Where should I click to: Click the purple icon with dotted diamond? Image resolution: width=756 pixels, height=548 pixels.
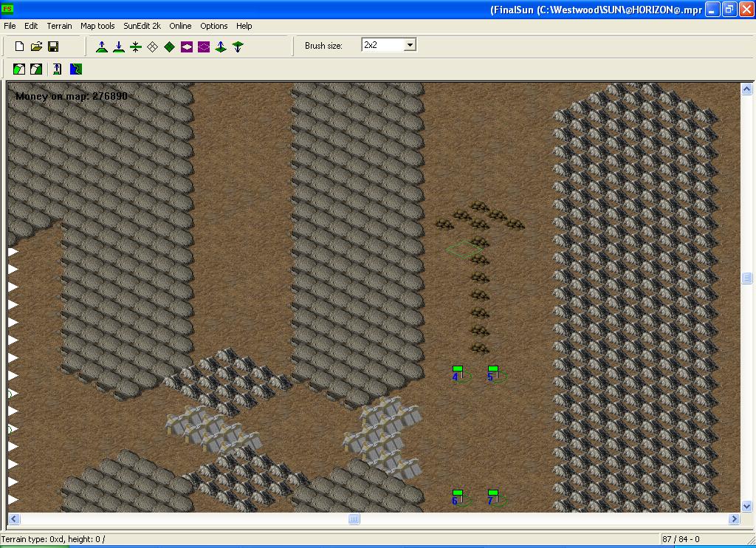pyautogui.click(x=204, y=47)
